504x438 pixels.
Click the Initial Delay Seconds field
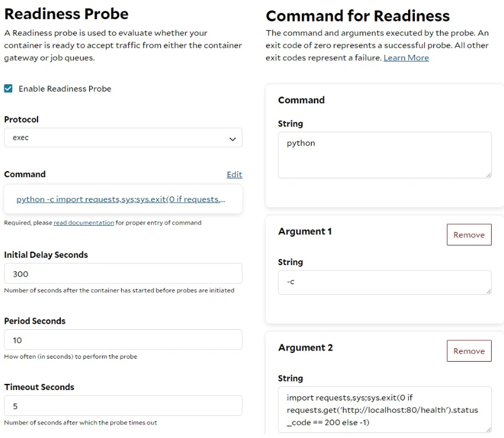[123, 274]
